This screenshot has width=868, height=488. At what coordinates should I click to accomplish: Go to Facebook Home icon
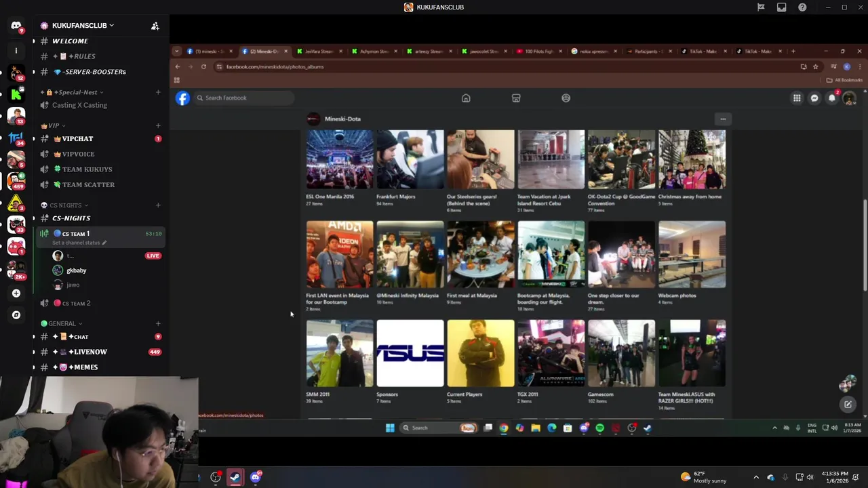[466, 98]
